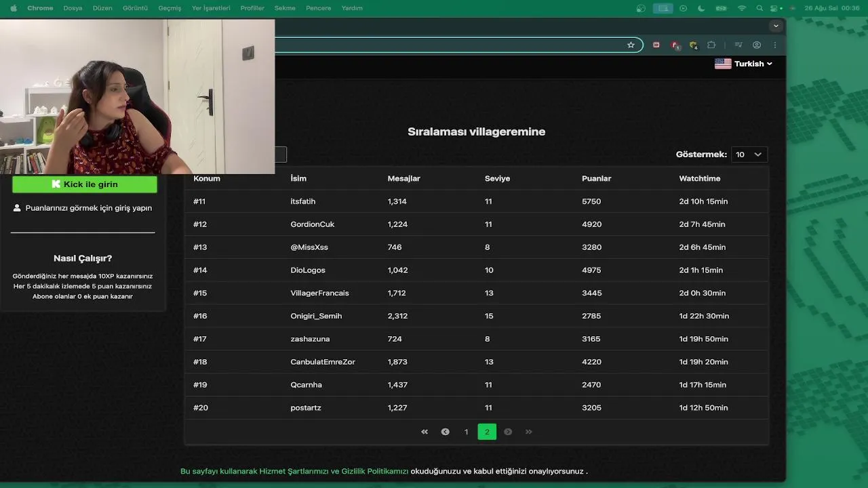This screenshot has width=868, height=488.
Task: Click the name VillagerFrancais in the table
Action: 320,293
